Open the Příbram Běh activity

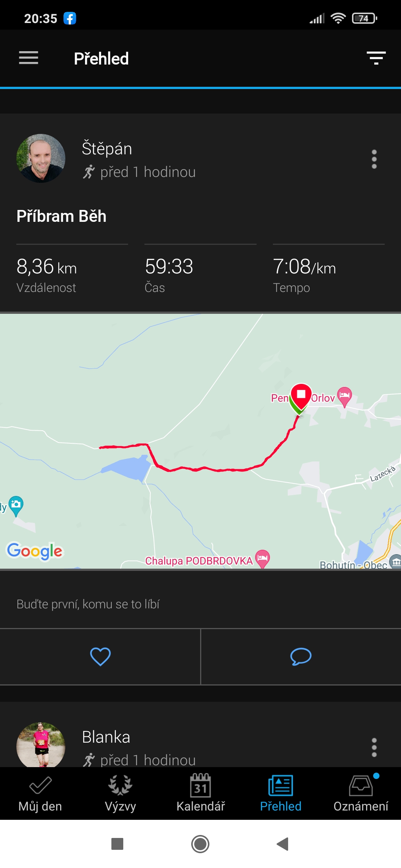[62, 216]
